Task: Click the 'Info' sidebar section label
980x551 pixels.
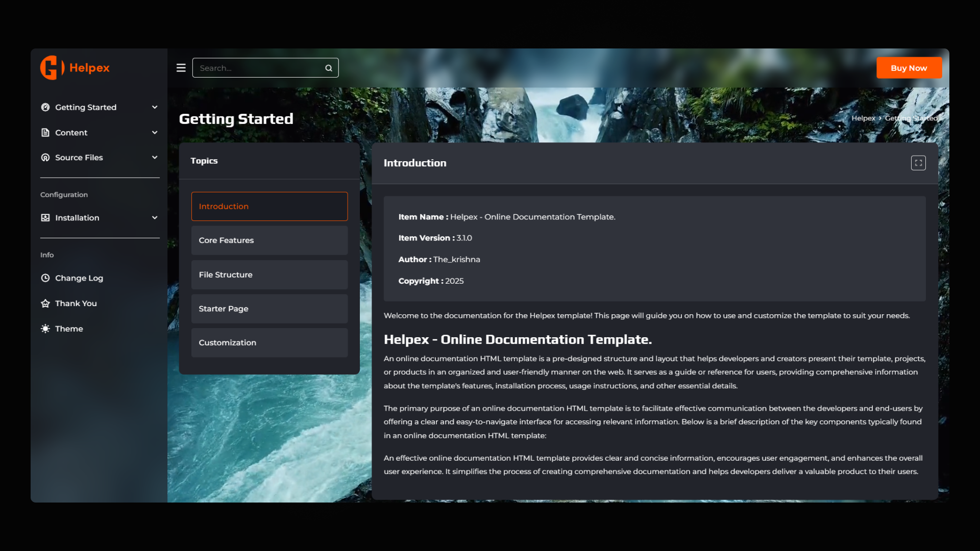Action: (x=47, y=255)
